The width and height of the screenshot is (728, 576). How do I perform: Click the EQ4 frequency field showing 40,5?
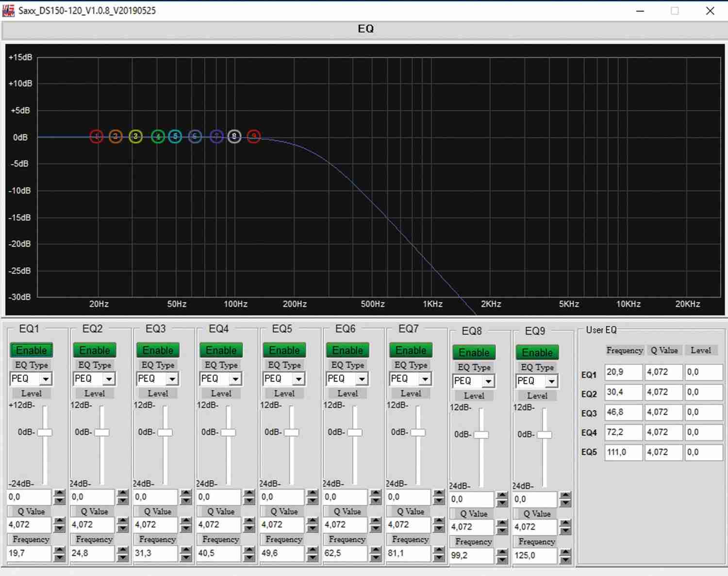pos(219,553)
